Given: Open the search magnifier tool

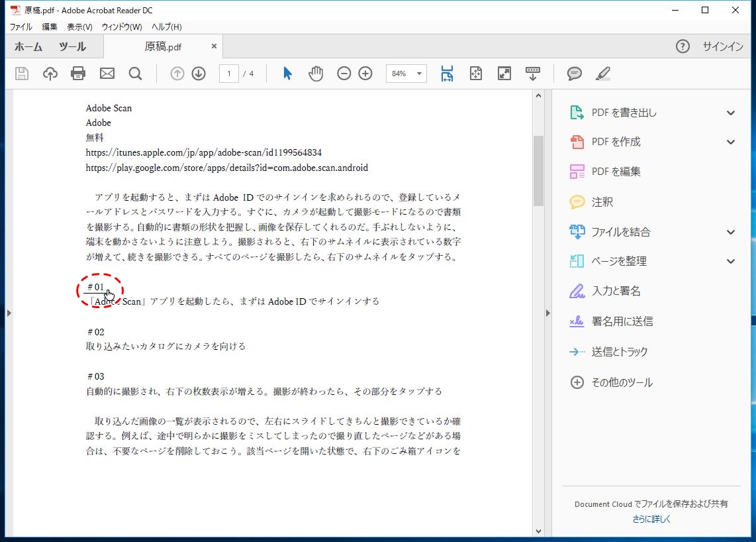Looking at the screenshot, I should pyautogui.click(x=136, y=74).
